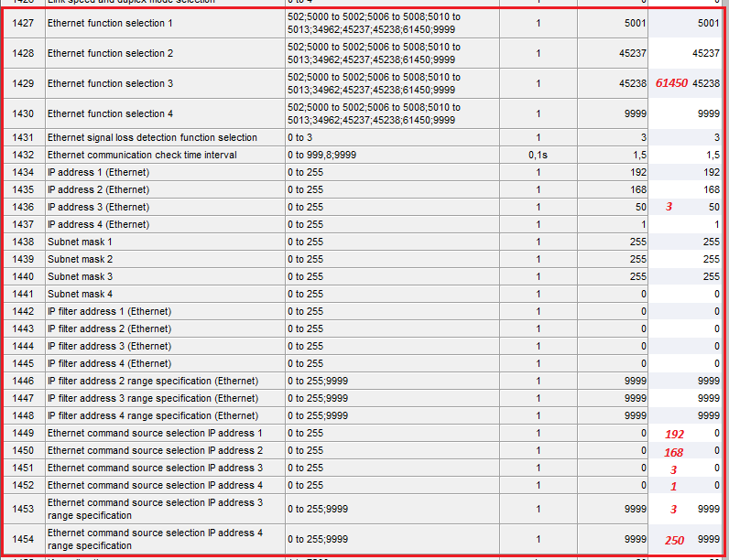
Task: Select 'IP address 2 (Ethernet)' name cell
Action: (x=165, y=190)
